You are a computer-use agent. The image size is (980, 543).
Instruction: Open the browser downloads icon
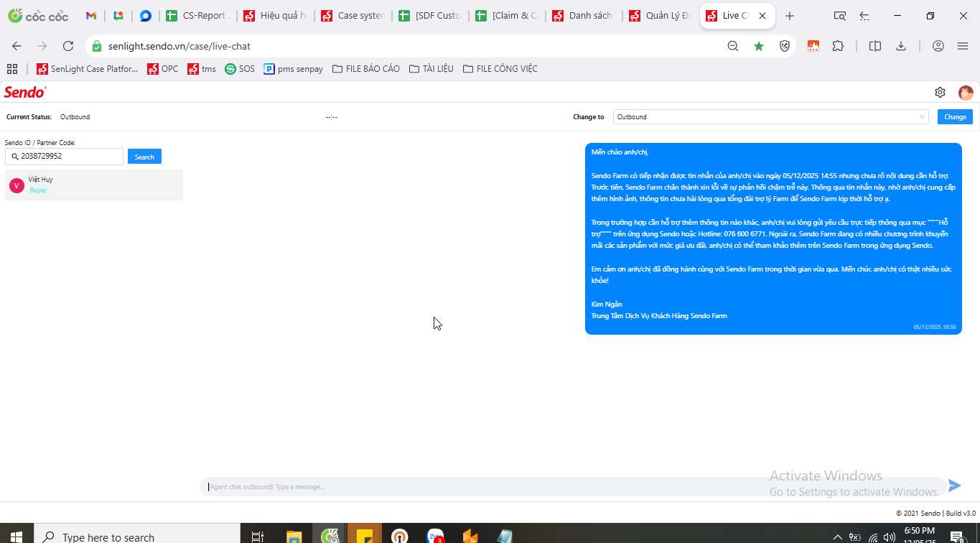click(901, 46)
